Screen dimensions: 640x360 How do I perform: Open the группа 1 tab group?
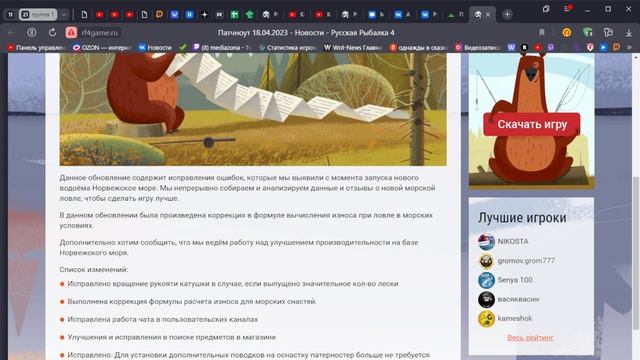tap(38, 15)
